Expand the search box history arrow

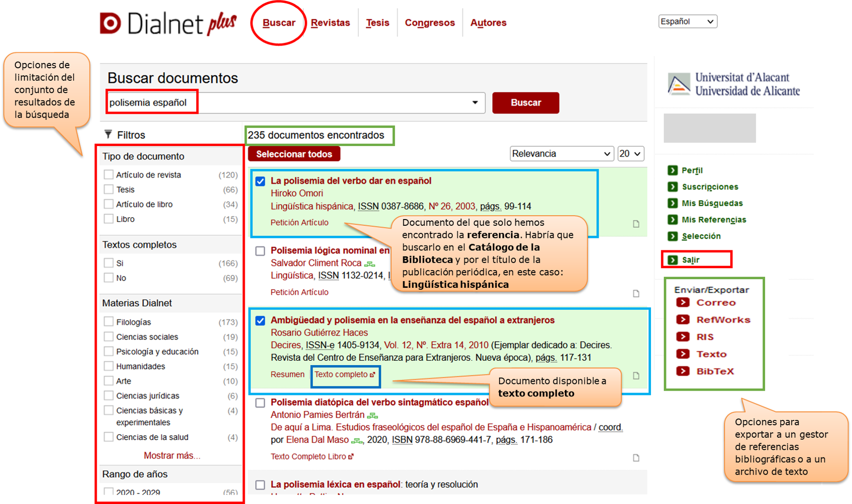coord(475,102)
